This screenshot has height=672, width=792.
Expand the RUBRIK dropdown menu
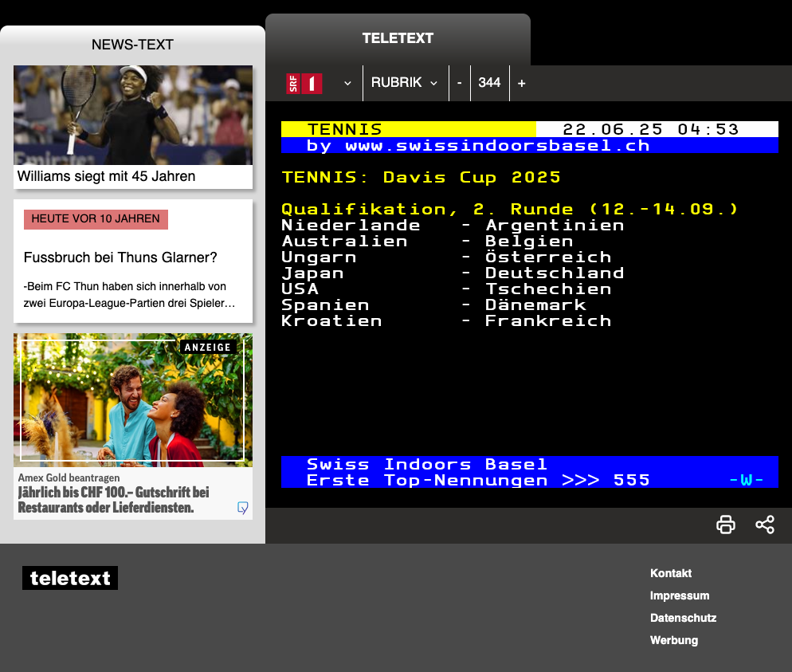(x=406, y=83)
